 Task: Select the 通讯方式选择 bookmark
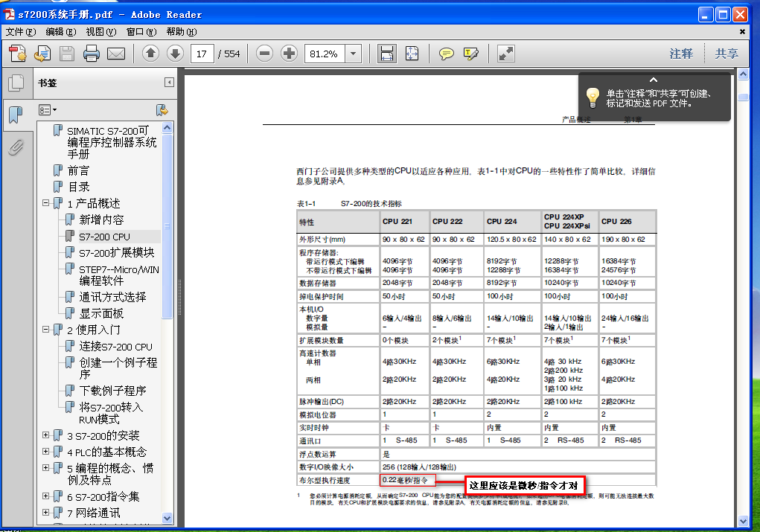pyautogui.click(x=112, y=297)
